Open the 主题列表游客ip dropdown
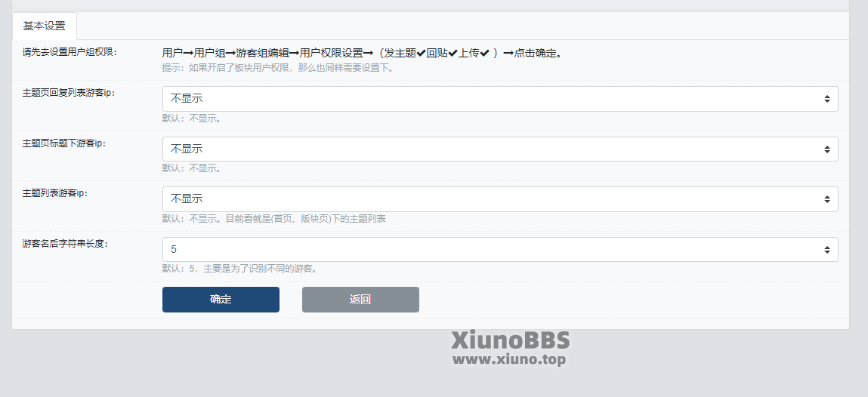868x397 pixels. coord(500,199)
